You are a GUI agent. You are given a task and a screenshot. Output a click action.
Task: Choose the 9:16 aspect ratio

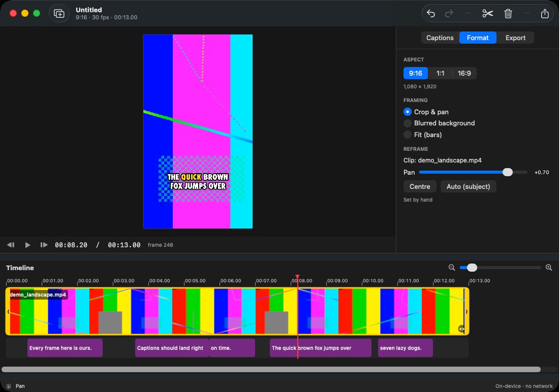click(416, 74)
